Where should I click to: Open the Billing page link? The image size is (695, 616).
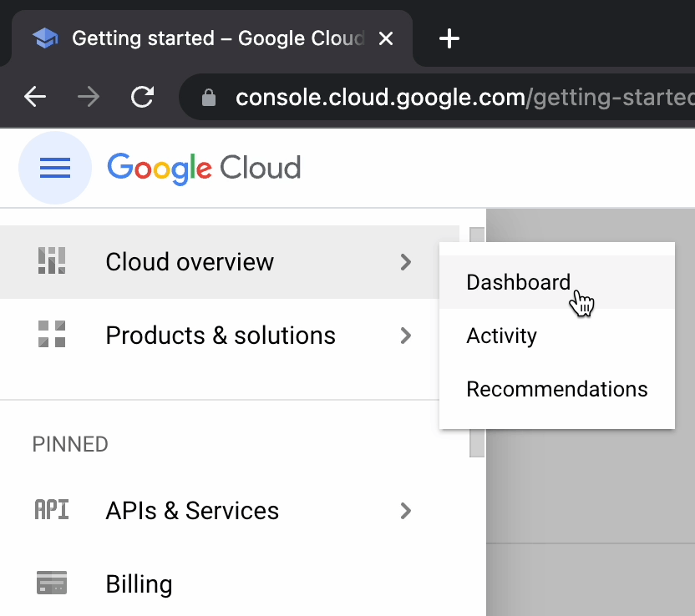coord(139,584)
